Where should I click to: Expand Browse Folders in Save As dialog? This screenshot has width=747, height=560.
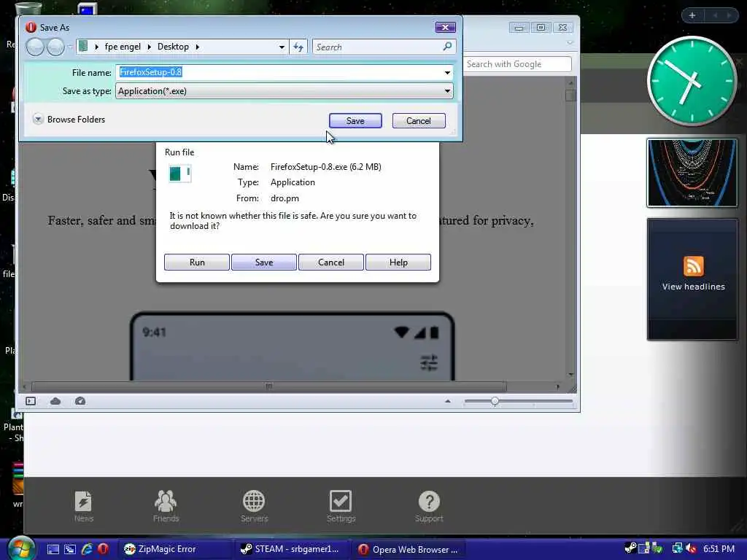[x=69, y=119]
